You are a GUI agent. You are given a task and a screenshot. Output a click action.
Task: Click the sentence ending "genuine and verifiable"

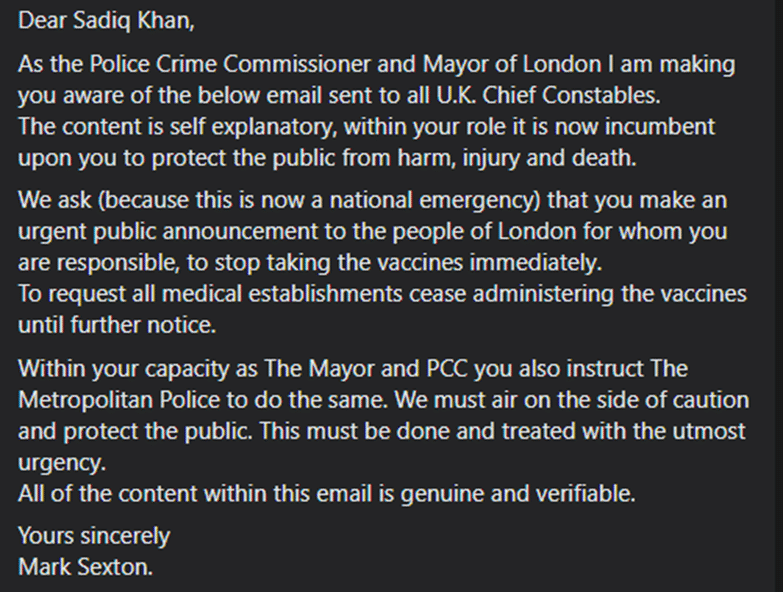pos(326,492)
